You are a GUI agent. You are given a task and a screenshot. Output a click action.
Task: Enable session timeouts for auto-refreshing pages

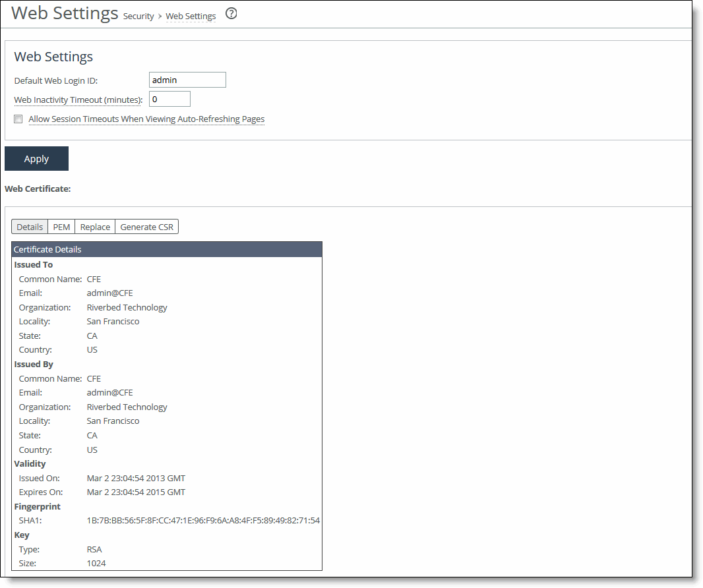pos(18,119)
